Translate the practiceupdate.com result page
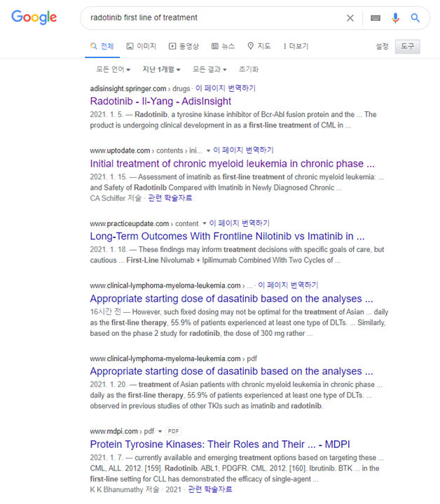The width and height of the screenshot is (440, 504). [x=240, y=223]
